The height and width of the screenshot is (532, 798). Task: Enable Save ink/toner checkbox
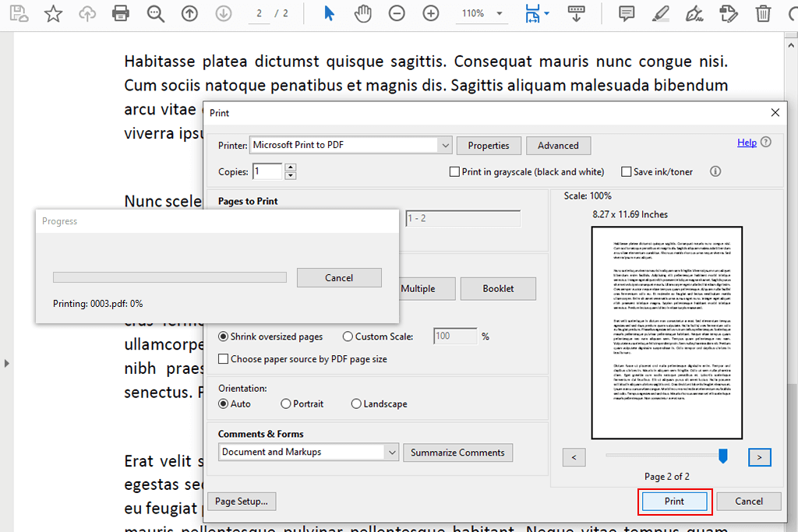coord(626,172)
